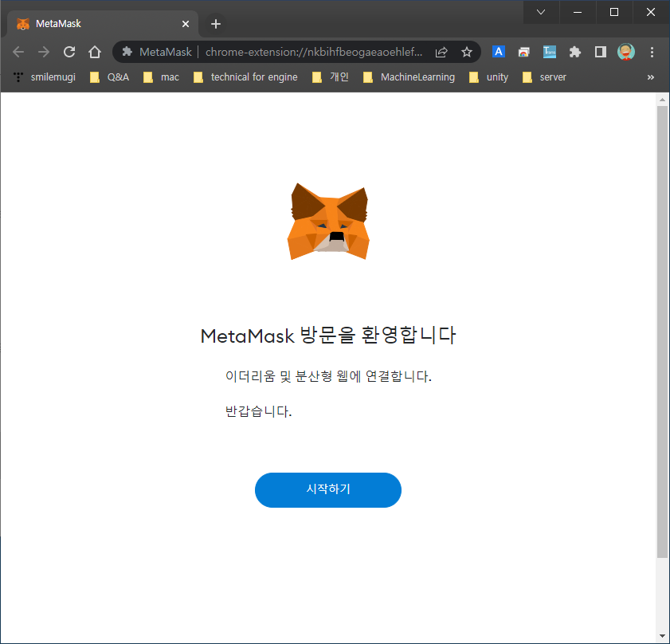Screen dimensions: 670x644
Task: Open the technical for engine folder
Action: (x=245, y=77)
